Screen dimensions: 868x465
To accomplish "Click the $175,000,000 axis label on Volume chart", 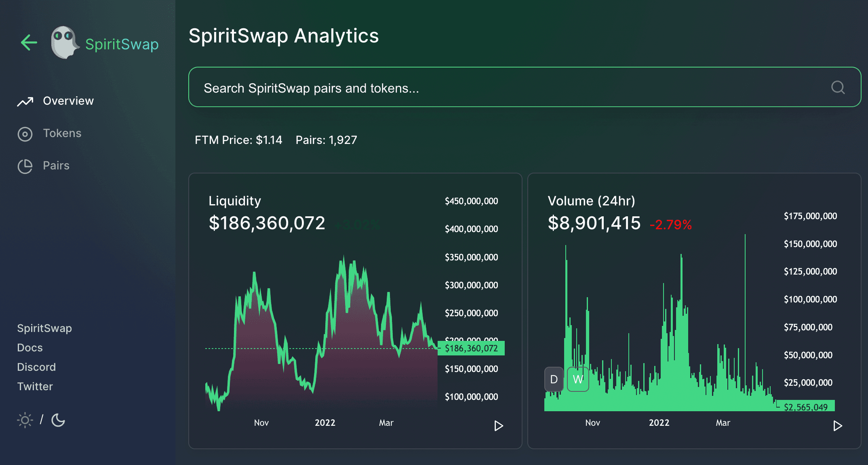I will click(x=810, y=216).
